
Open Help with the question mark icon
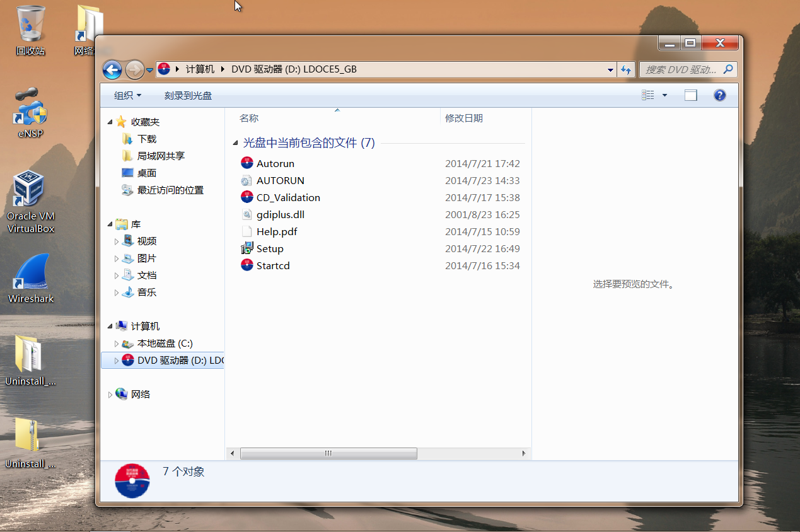719,95
